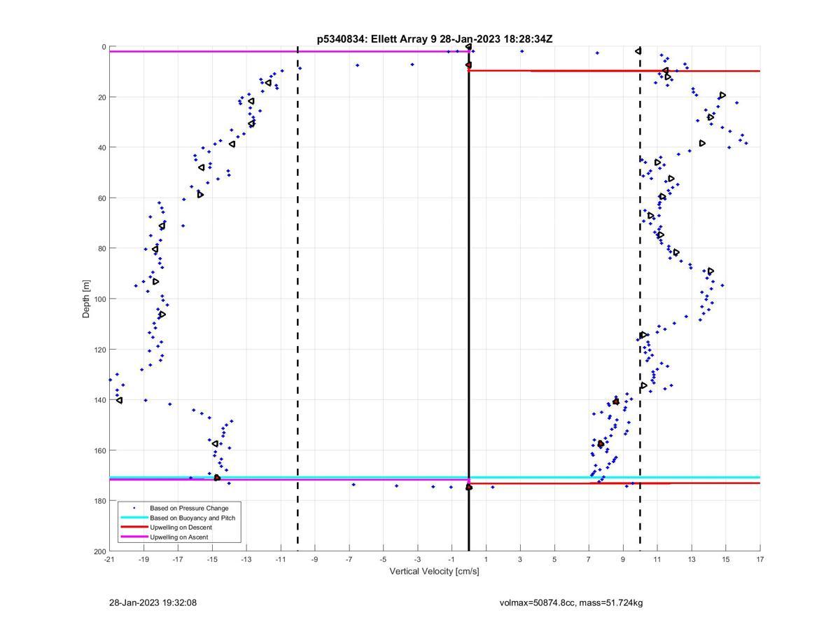Image resolution: width=840 pixels, height=620 pixels.
Task: Click the dashed vertical line at -10 cm/s
Action: 297,299
